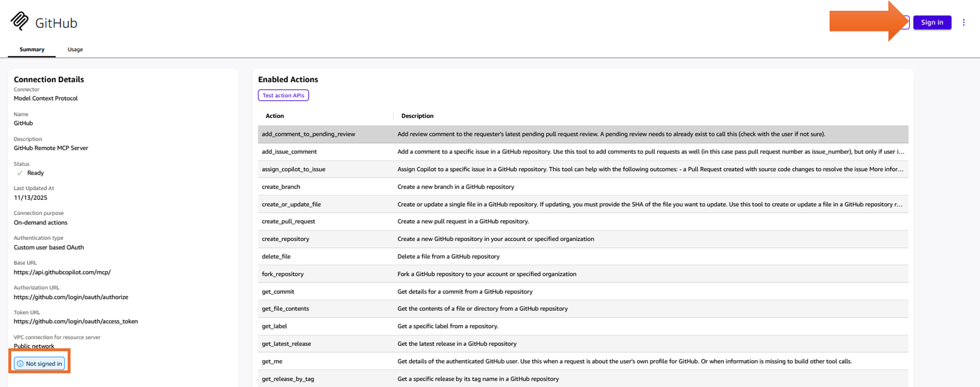Select the assign_copilot_to_issue action
Image resolution: width=980 pixels, height=387 pixels.
pos(294,169)
